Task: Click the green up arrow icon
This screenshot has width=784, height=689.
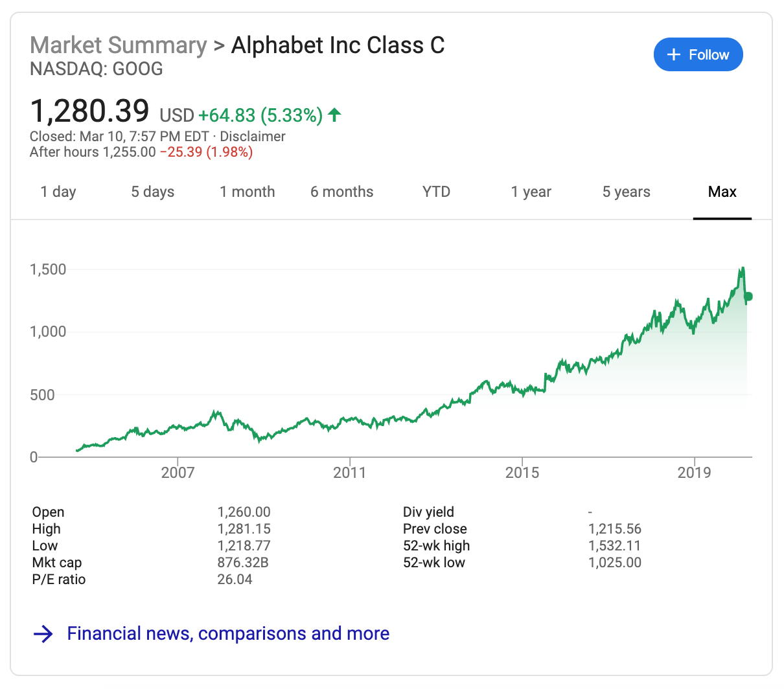Action: (334, 115)
